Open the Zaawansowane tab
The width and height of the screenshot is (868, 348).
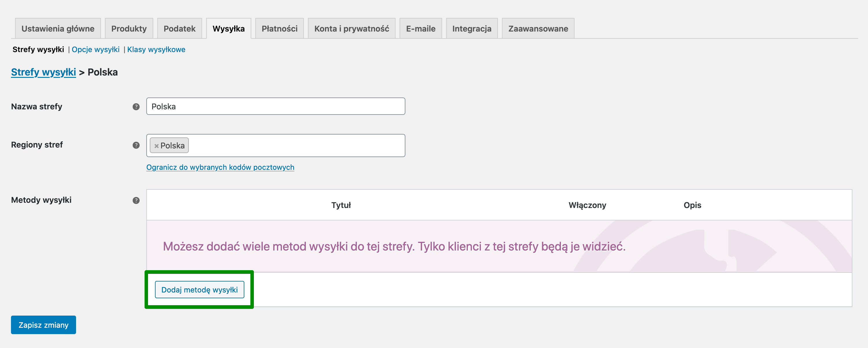[x=538, y=28]
